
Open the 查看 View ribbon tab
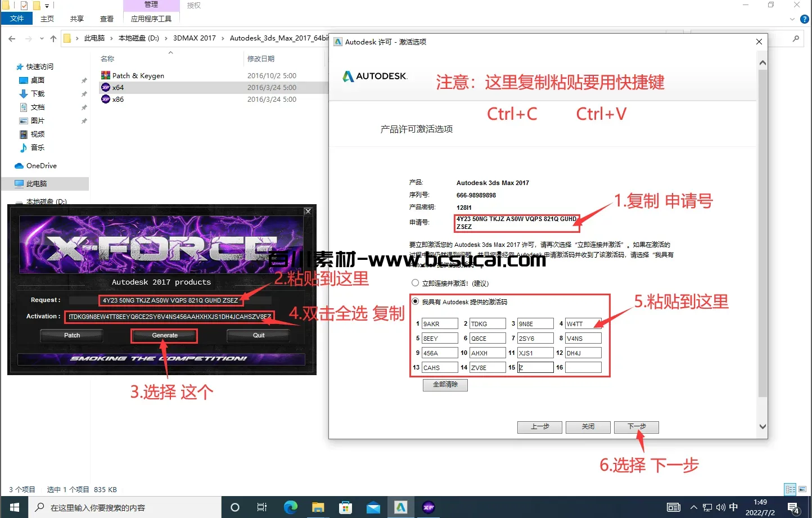point(107,19)
